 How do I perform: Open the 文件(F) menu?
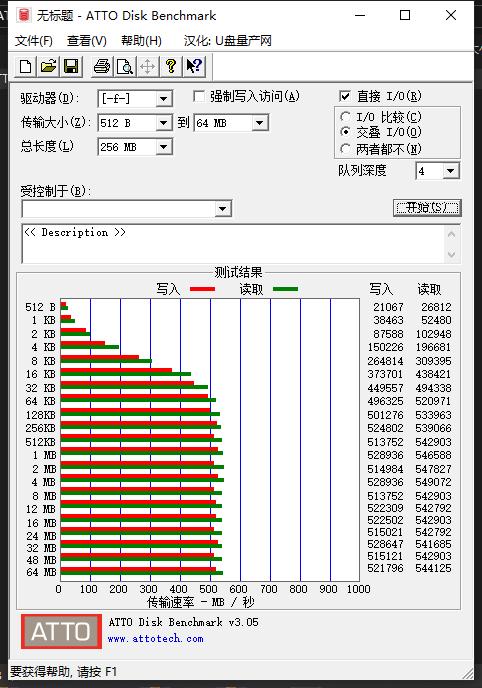pos(34,41)
